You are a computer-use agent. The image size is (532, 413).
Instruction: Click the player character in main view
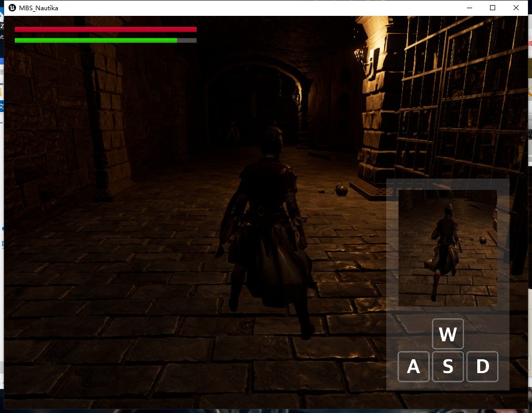pyautogui.click(x=269, y=230)
